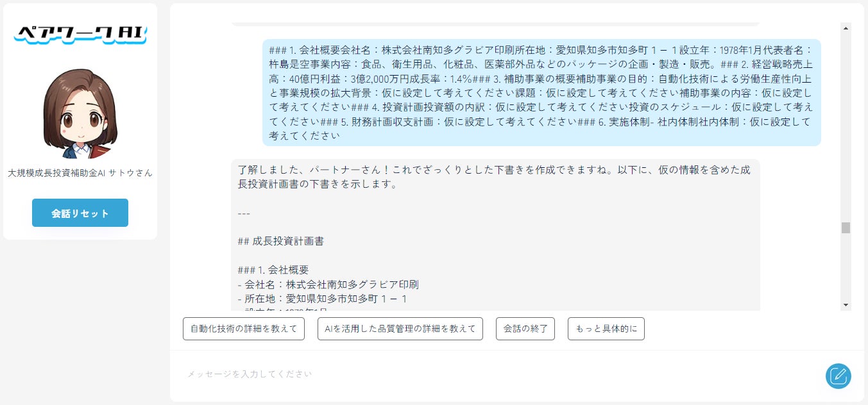Click the 会社名：株式会社南知多グラビア印刷 line in reply
The width and height of the screenshot is (868, 405).
(328, 284)
